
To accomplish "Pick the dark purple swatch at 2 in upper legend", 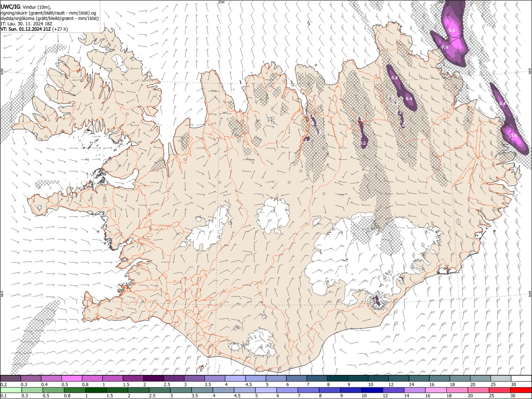I will click(x=153, y=378).
